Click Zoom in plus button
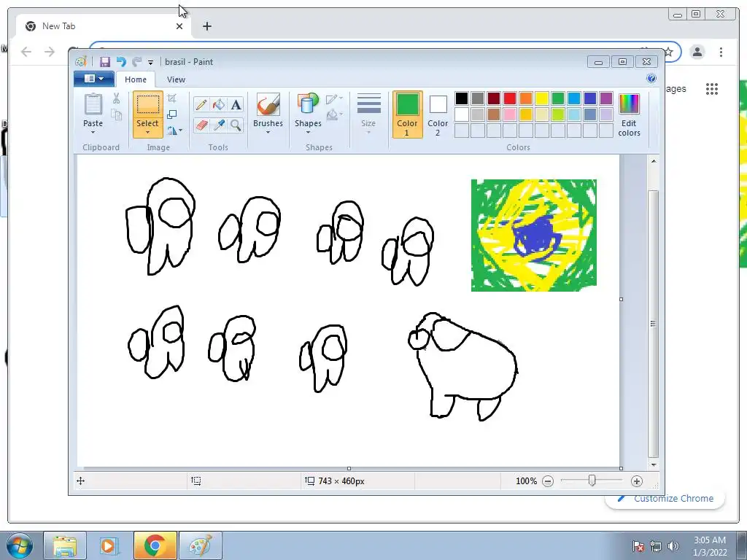Viewport: 747px width, 560px height. pyautogui.click(x=636, y=481)
